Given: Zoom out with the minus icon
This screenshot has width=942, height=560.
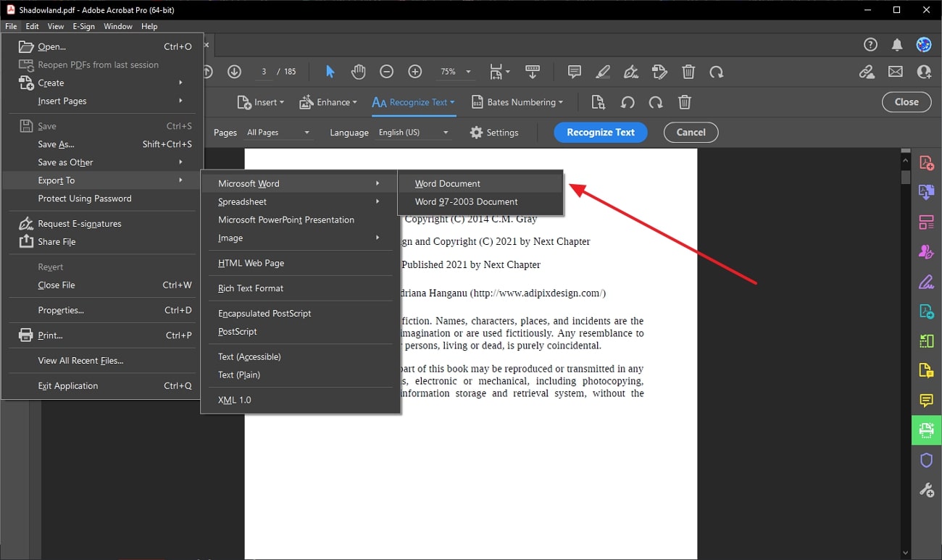Looking at the screenshot, I should pyautogui.click(x=387, y=72).
